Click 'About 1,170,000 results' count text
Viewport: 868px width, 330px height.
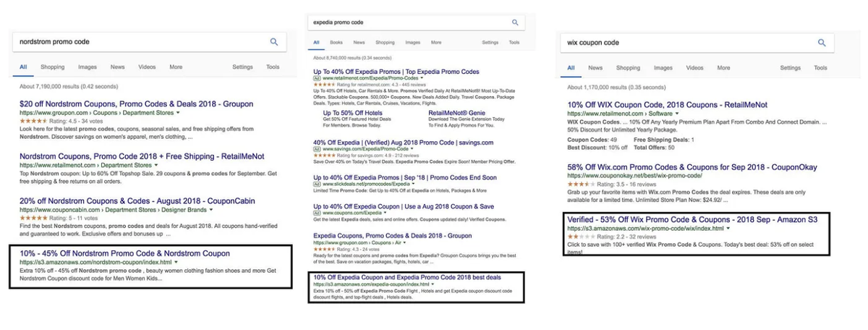point(616,87)
